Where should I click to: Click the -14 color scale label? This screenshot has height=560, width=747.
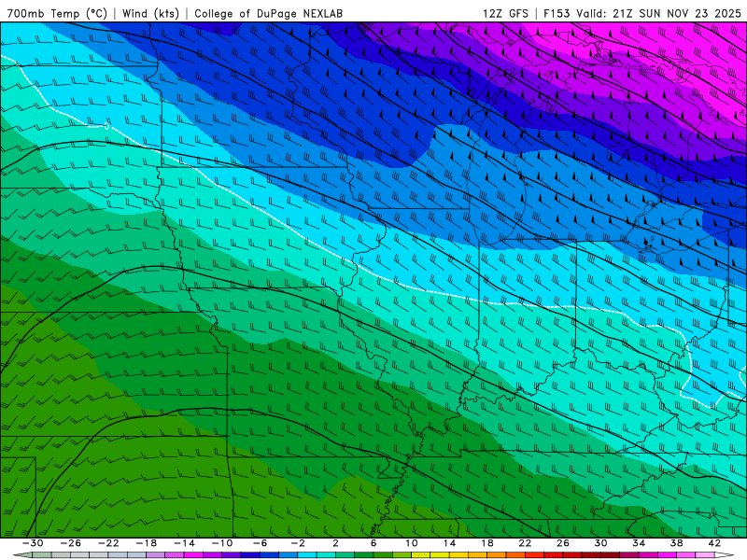[x=184, y=543]
